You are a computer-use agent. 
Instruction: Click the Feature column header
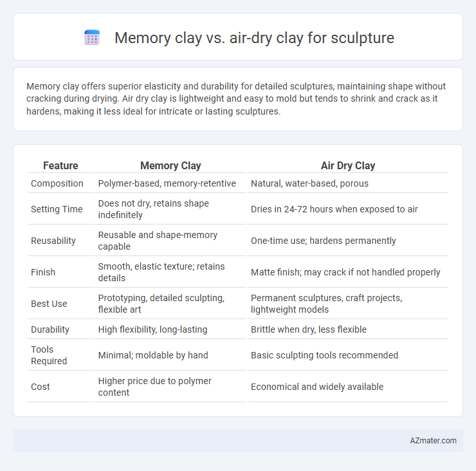(60, 165)
